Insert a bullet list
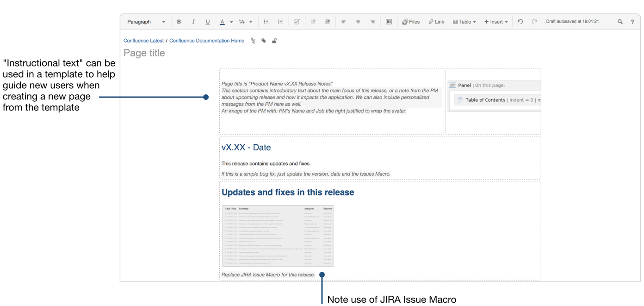The height and width of the screenshot is (306, 644). coord(266,22)
